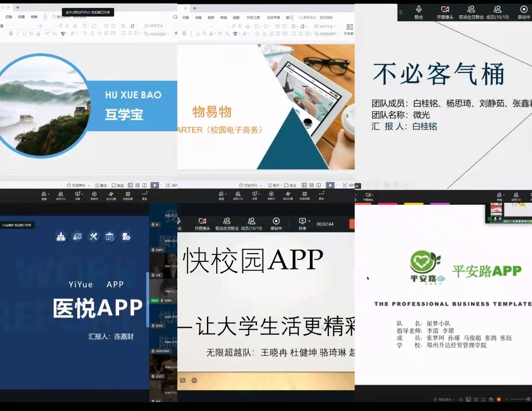The image size is (532, 411).
Task: Open 动画 tab above 互学宝 slide
Action: (21, 17)
